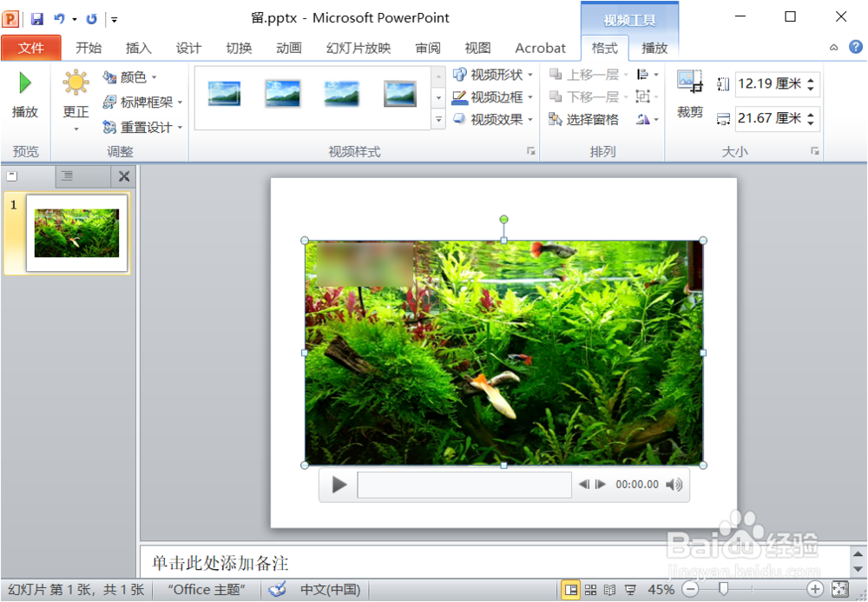The image size is (868, 602).
Task: Go to next row of video styles gallery
Action: 438,98
